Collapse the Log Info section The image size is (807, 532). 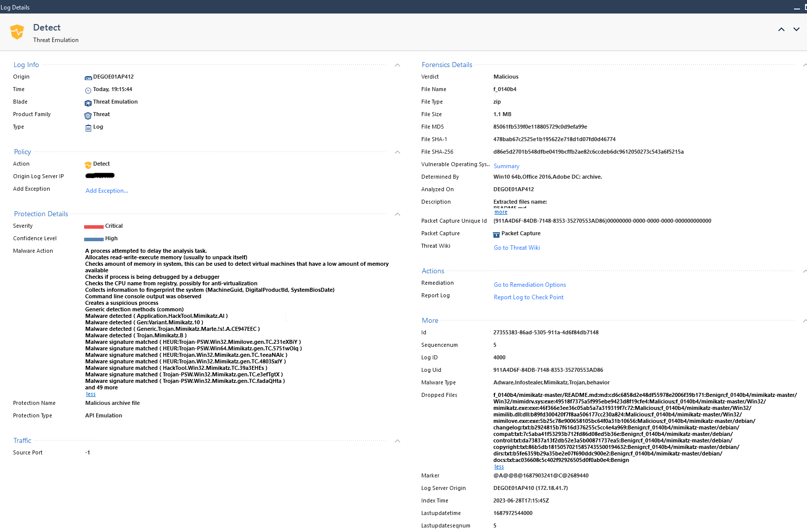coord(397,65)
